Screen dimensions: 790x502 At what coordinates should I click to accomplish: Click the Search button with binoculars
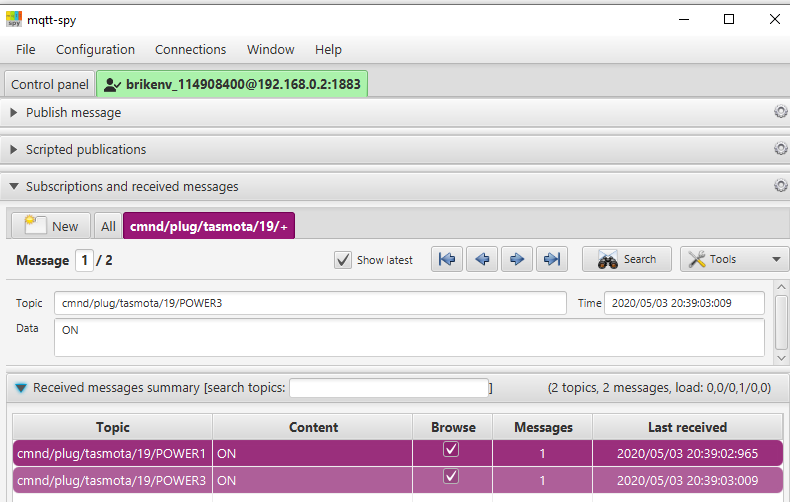point(627,259)
